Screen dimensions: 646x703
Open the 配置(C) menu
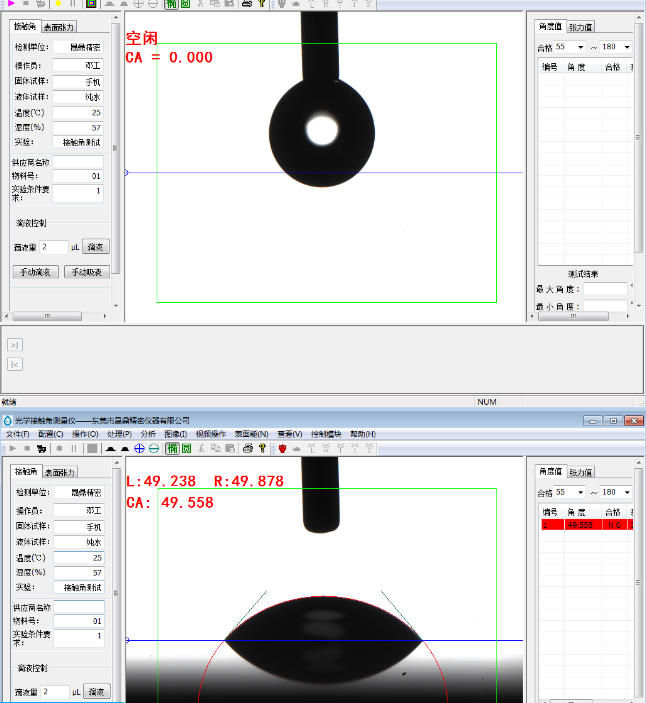tap(51, 434)
